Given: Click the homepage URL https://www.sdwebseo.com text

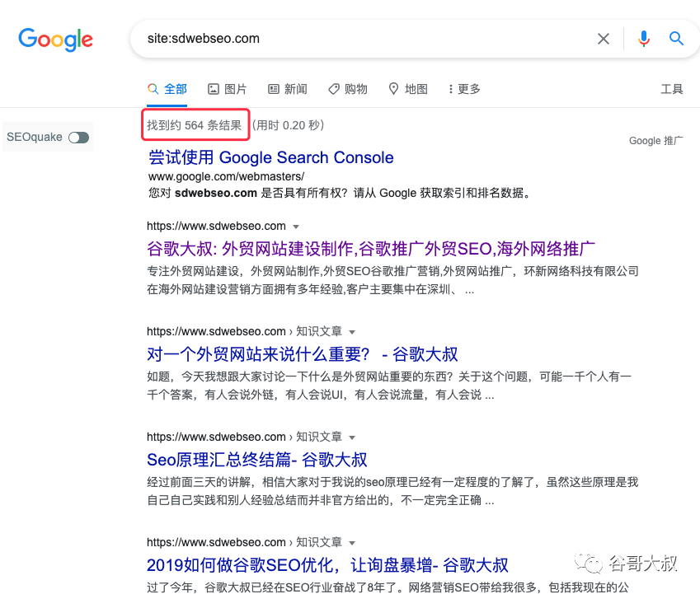Looking at the screenshot, I should (x=216, y=226).
